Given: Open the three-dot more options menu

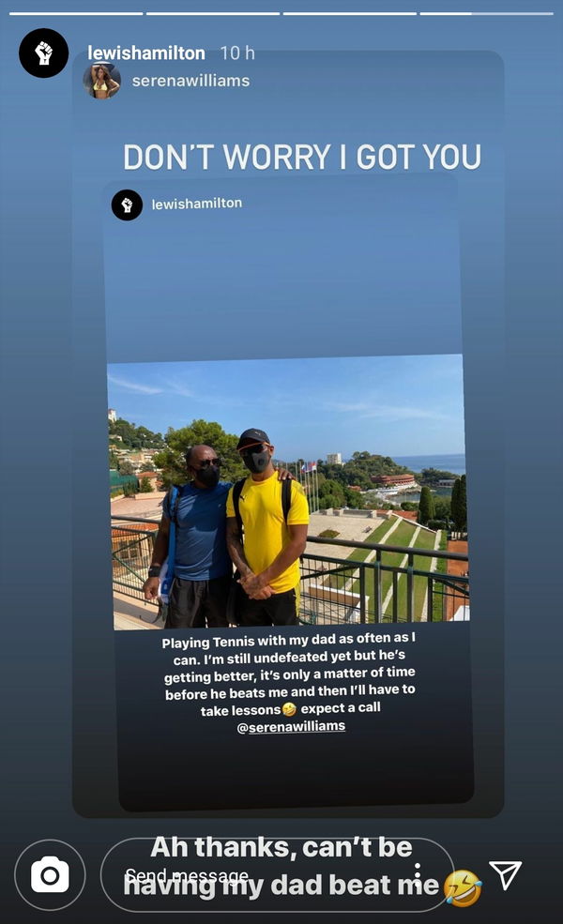Looking at the screenshot, I should click(418, 874).
